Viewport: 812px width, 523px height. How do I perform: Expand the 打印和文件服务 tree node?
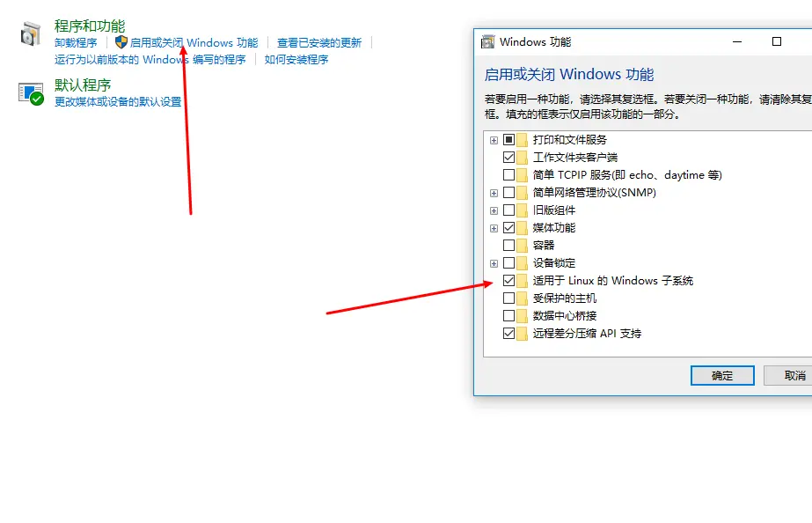pyautogui.click(x=494, y=141)
